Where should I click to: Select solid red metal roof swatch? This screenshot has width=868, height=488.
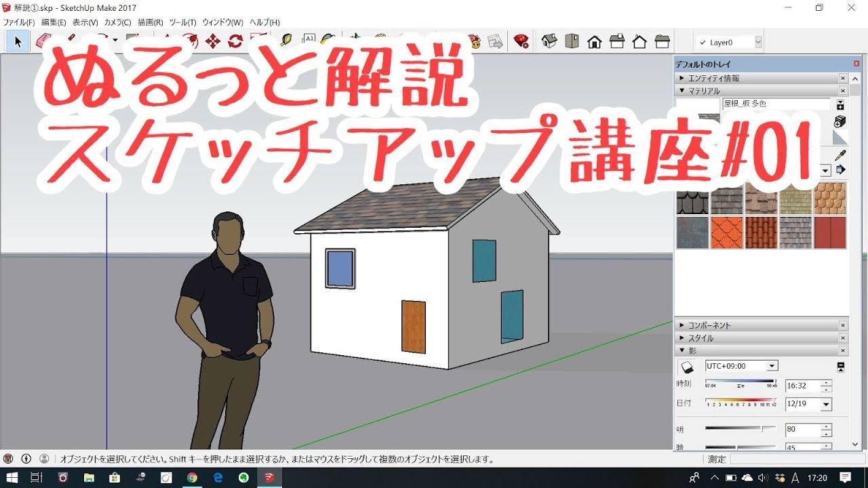tap(830, 232)
